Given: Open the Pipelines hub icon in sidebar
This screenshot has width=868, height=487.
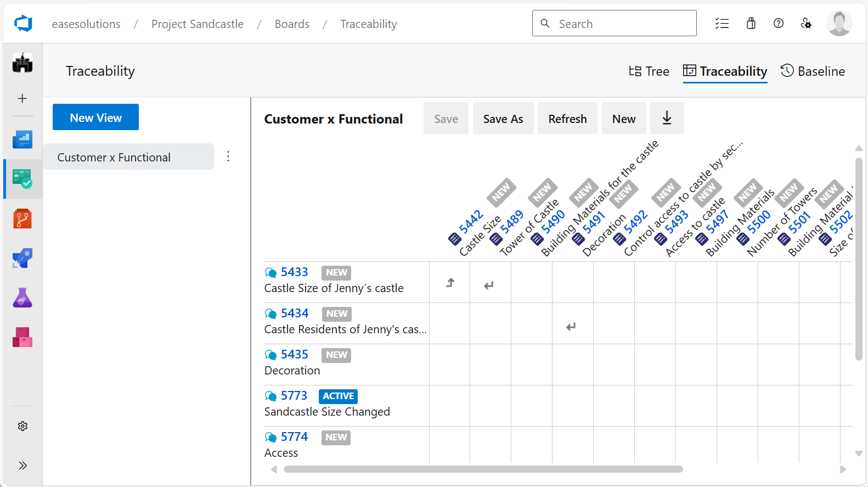Looking at the screenshot, I should tap(22, 258).
